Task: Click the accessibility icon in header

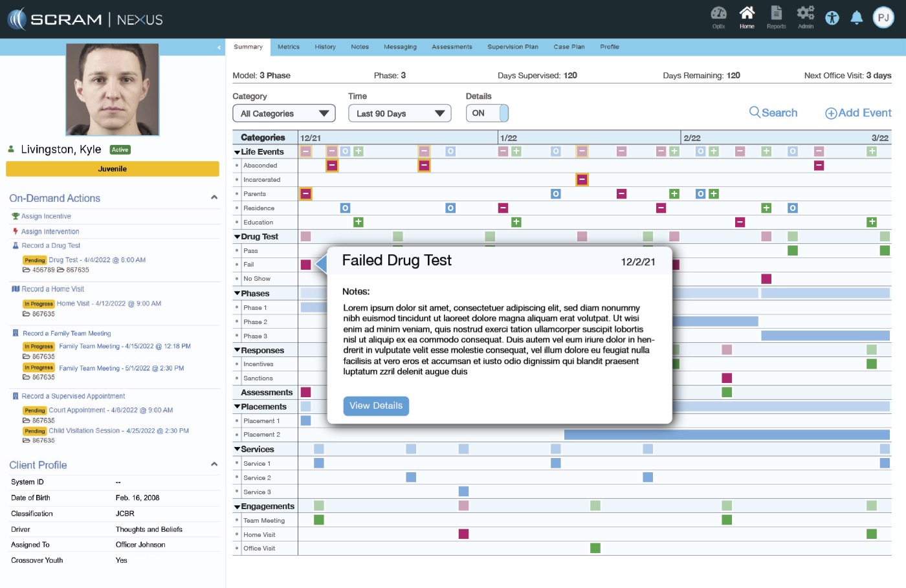Action: tap(832, 18)
